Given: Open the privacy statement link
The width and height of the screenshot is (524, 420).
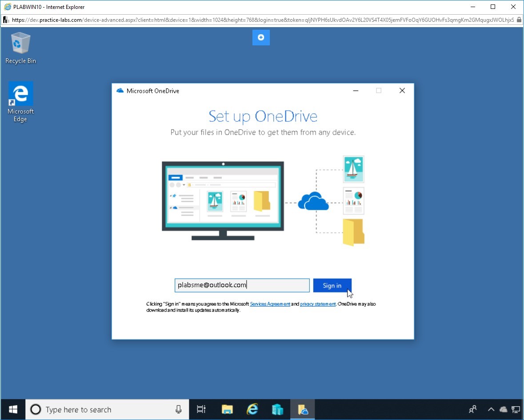Looking at the screenshot, I should [x=318, y=304].
